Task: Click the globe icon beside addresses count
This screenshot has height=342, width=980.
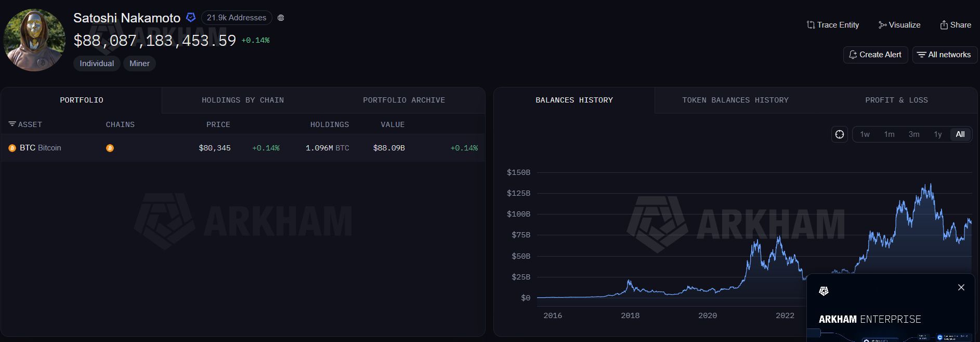Action: click(x=281, y=18)
